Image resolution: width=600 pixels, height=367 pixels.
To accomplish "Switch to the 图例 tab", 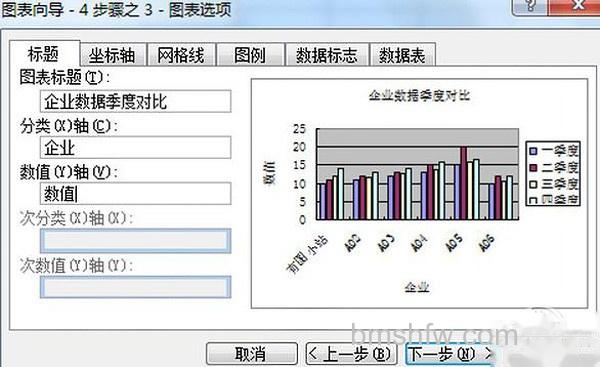I will point(250,55).
